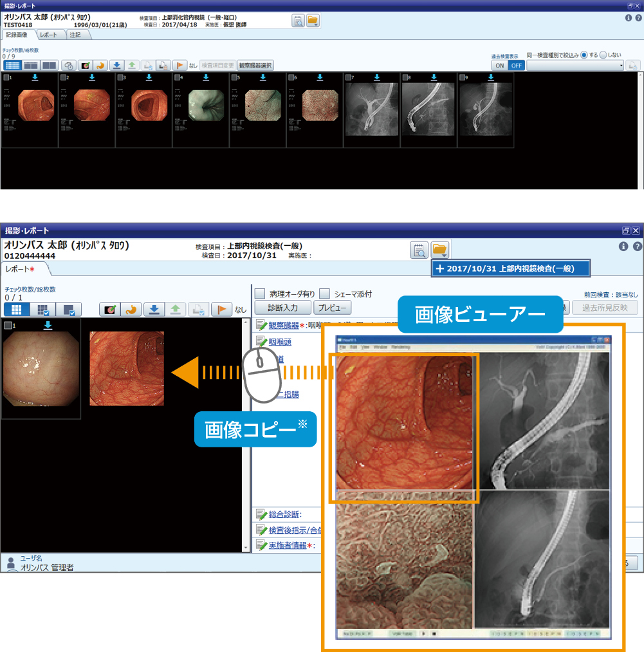Switch to the 注記 tab

(x=75, y=35)
